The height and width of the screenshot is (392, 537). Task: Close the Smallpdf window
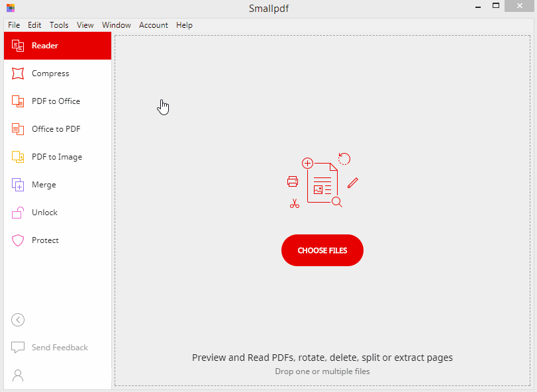pos(520,6)
